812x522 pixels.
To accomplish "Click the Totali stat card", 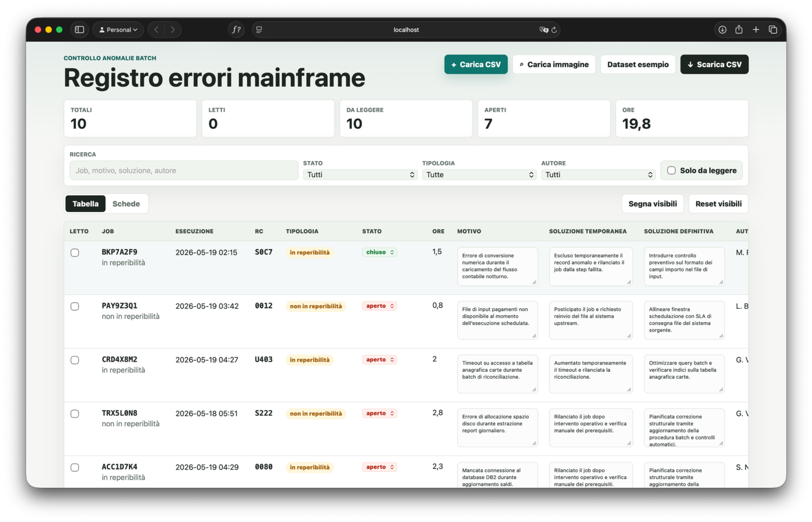I will (x=130, y=118).
